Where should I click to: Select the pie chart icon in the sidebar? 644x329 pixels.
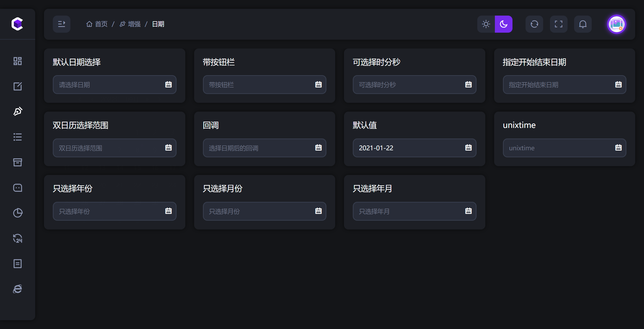pos(17,213)
